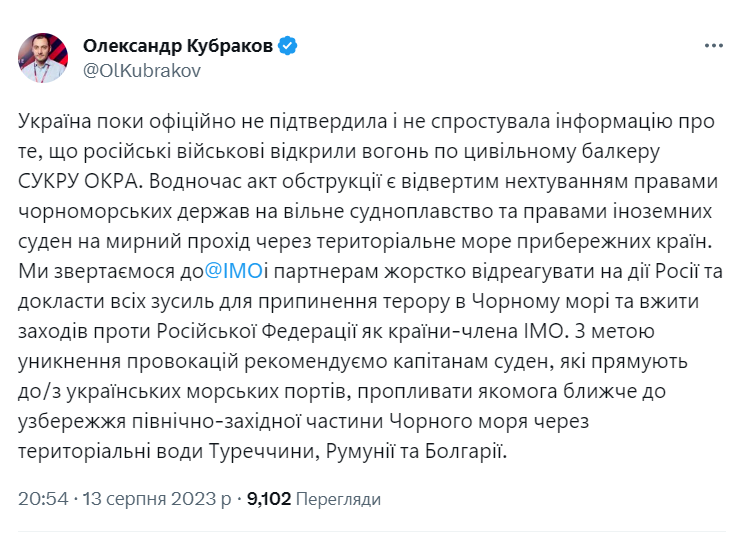Click the Перегляди views label
746x536 pixels.
point(338,498)
